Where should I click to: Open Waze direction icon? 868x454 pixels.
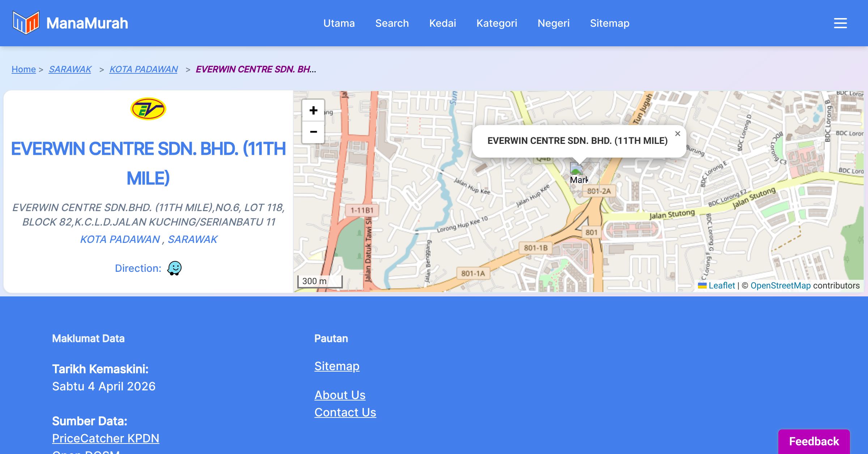pyautogui.click(x=174, y=268)
